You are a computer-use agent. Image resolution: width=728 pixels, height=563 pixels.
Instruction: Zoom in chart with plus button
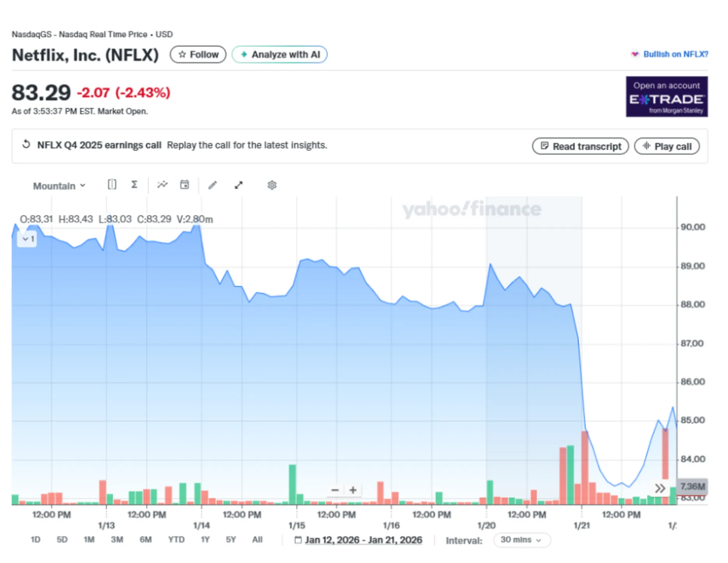point(353,490)
